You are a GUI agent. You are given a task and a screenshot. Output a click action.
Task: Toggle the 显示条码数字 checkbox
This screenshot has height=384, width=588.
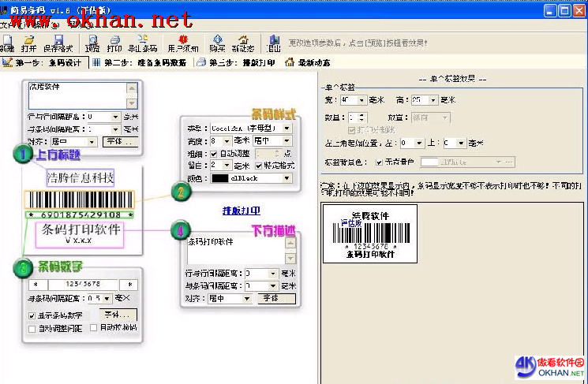click(32, 316)
